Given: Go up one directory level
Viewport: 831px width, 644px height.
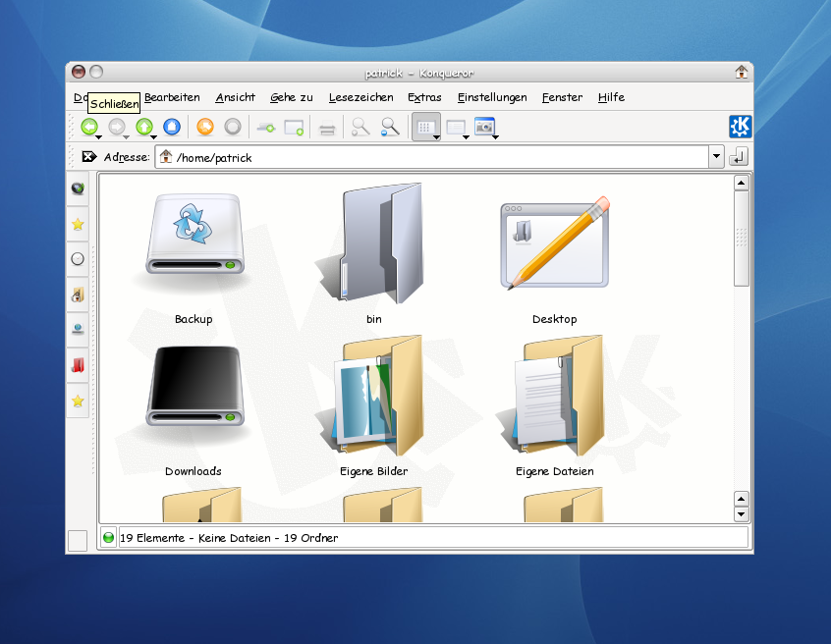Looking at the screenshot, I should click(144, 127).
